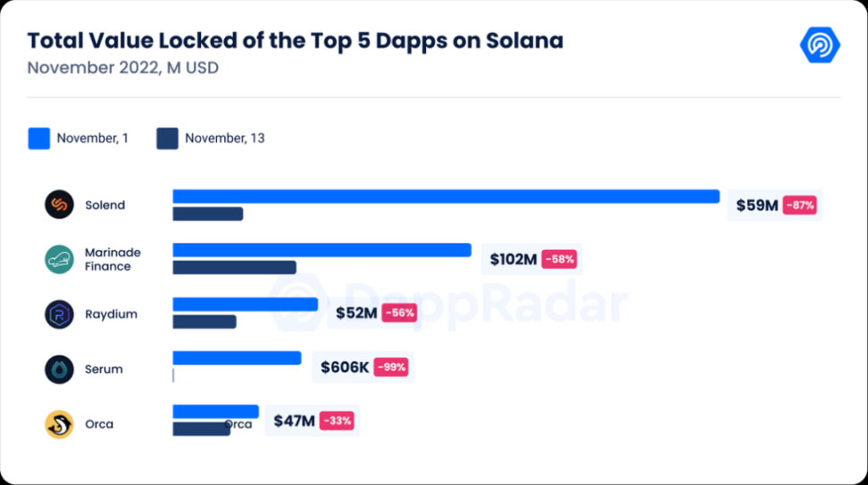Click the -58% badge for Marinade

coord(561,260)
